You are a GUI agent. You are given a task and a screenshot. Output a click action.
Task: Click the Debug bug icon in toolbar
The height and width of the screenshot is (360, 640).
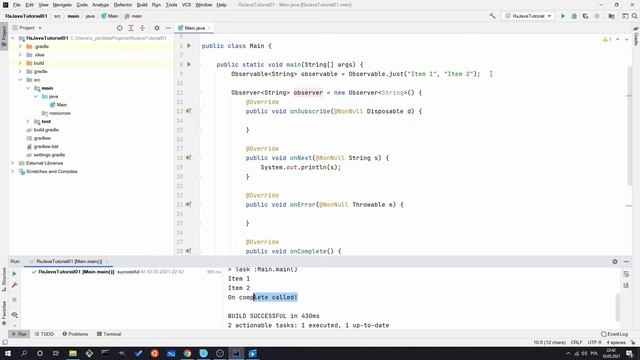coord(574,16)
